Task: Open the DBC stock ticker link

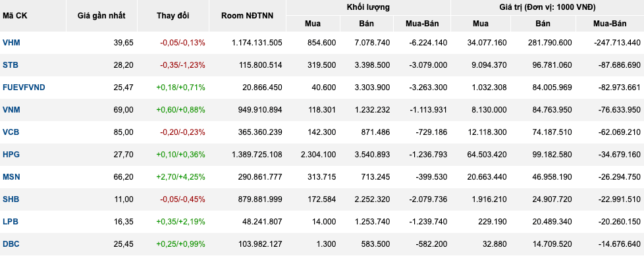Action: (11, 243)
